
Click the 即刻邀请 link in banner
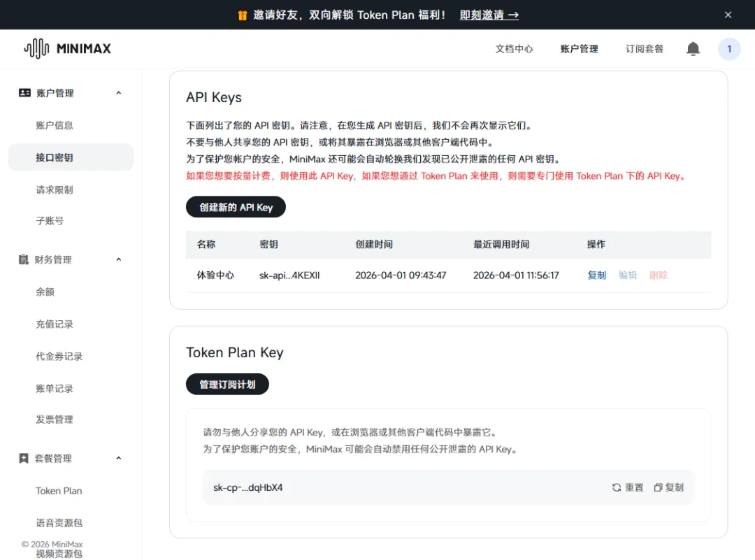(x=489, y=15)
